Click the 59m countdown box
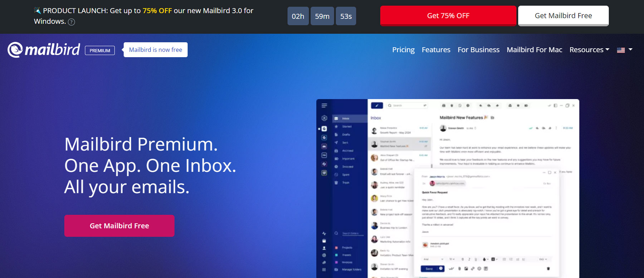Screen dimensions: 644x278 pos(322,16)
